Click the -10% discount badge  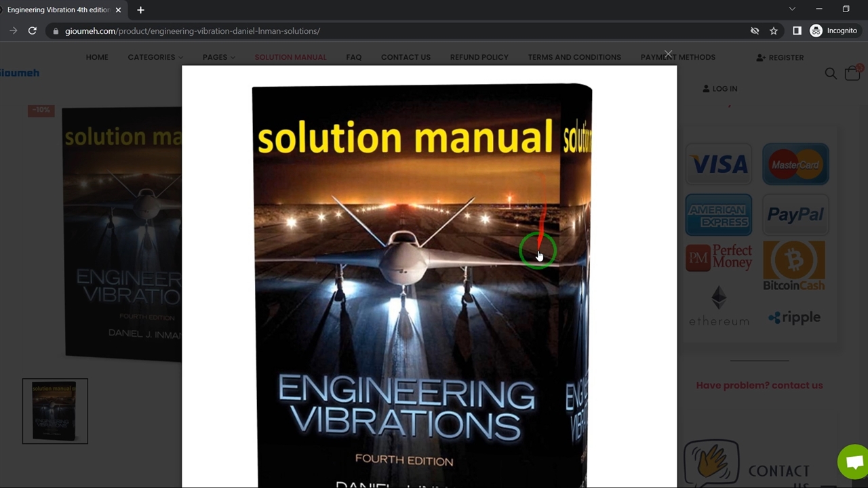pos(41,110)
